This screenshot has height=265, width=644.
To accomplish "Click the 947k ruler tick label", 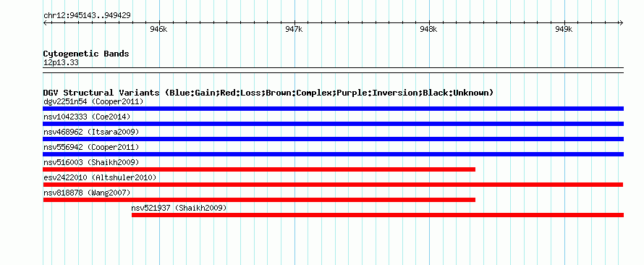I will (294, 30).
